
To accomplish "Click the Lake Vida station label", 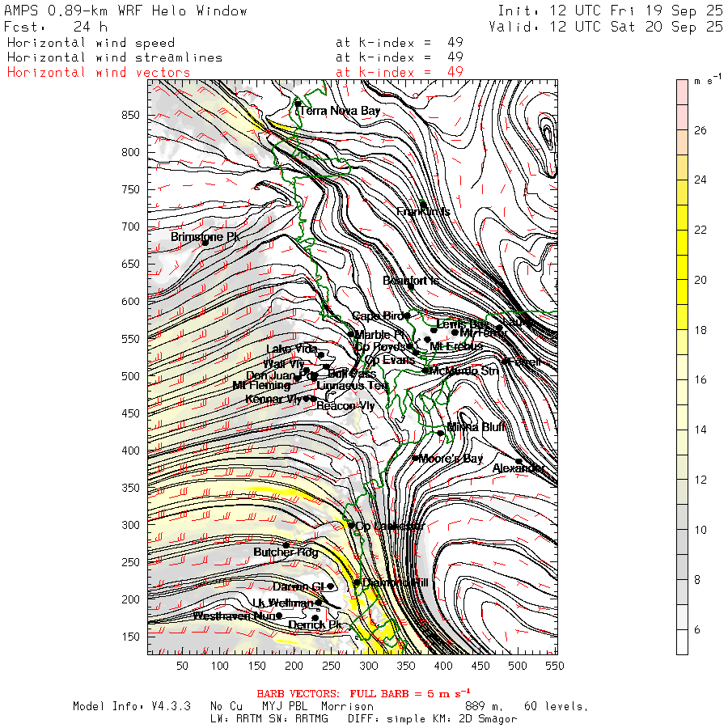I will click(x=291, y=349).
